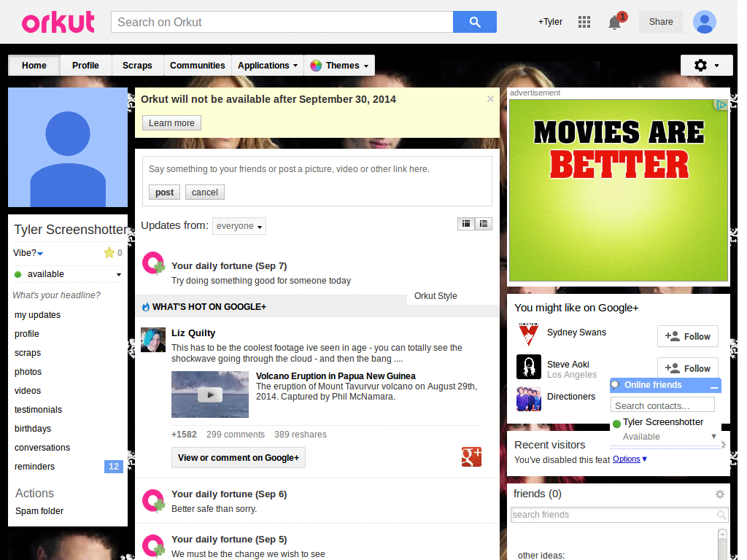Open conversations in left sidebar
The width and height of the screenshot is (747, 560).
[x=42, y=448]
